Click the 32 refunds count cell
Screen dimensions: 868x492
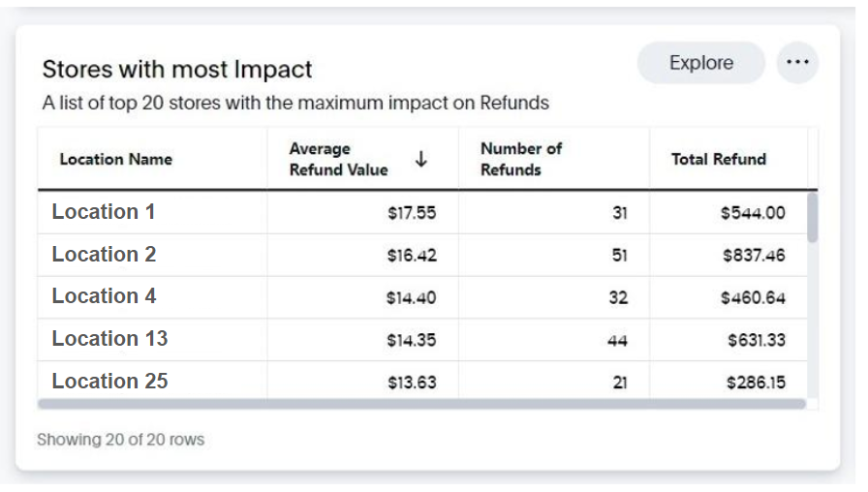coord(553,297)
